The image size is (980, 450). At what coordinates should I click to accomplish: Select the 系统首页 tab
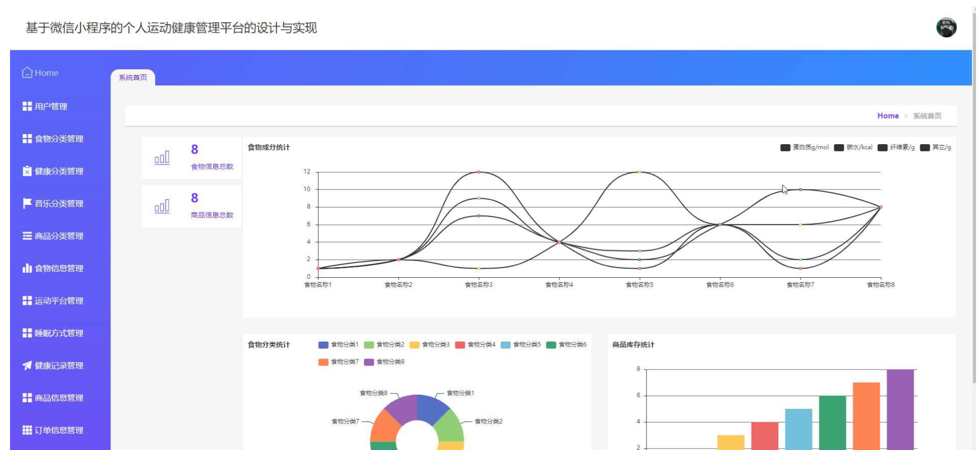coord(133,77)
